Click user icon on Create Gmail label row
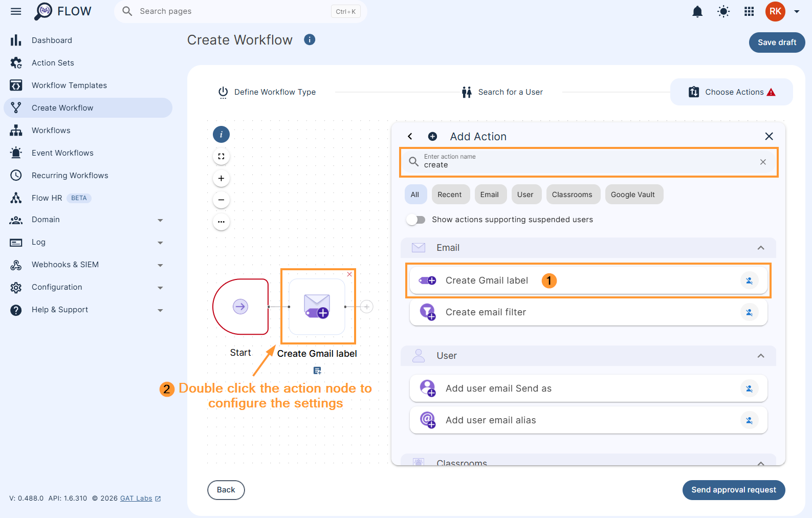Screen dimensions: 812x518 [x=749, y=280]
